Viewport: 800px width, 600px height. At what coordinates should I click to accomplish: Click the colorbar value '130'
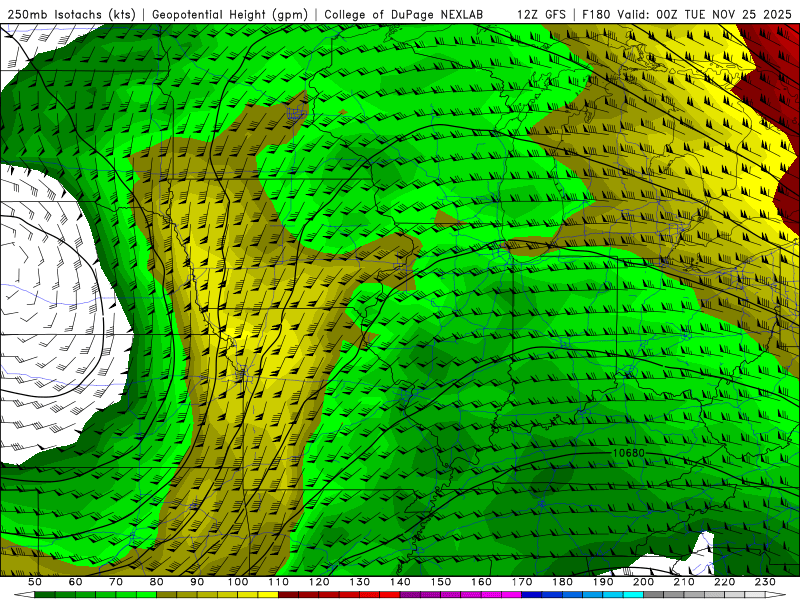tap(360, 582)
